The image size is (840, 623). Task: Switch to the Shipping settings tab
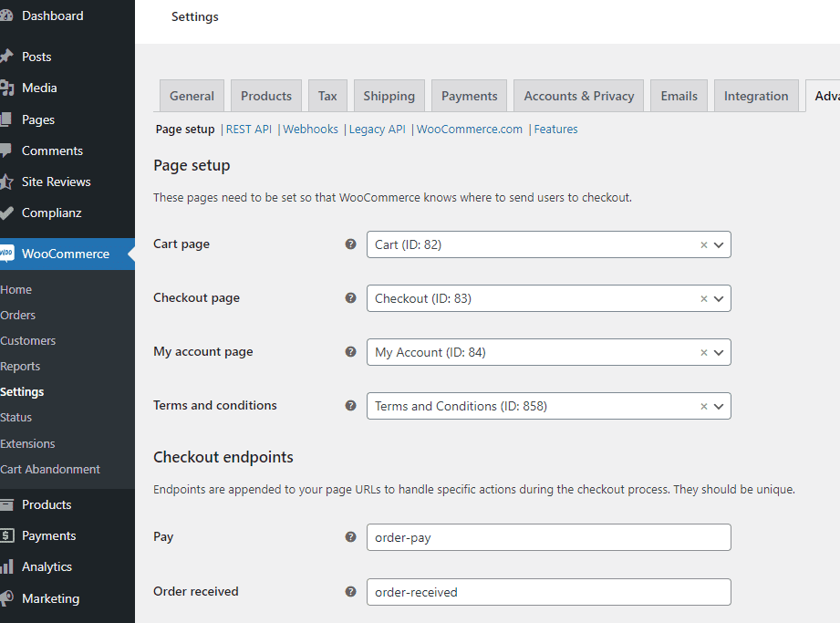pos(389,96)
